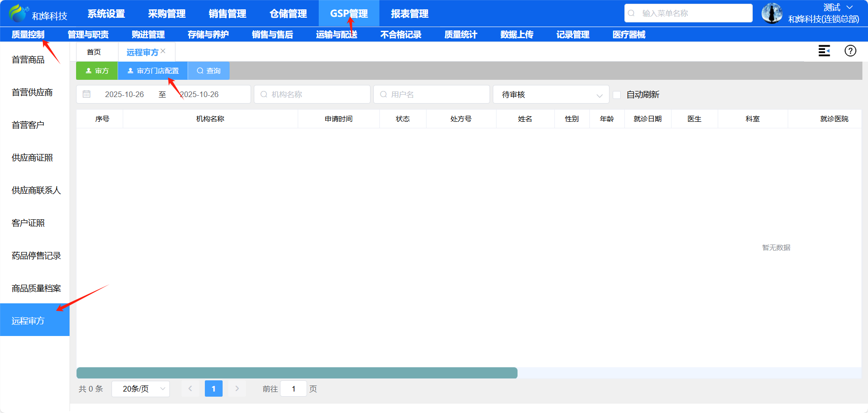Select 商品质量档案 in the left sidebar
The width and height of the screenshot is (868, 413).
(x=36, y=288)
